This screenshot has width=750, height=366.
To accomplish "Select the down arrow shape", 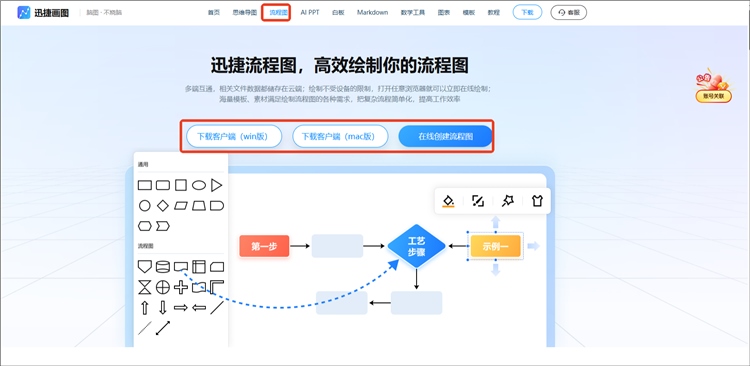I will point(163,308).
